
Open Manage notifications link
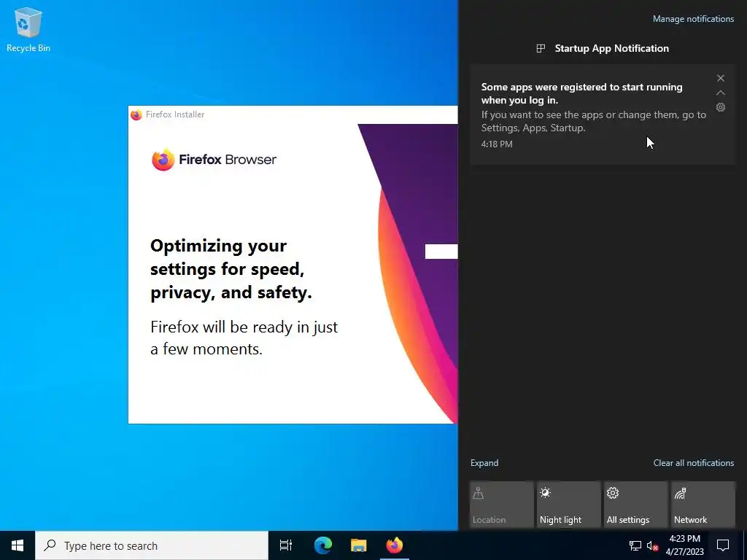pyautogui.click(x=693, y=19)
